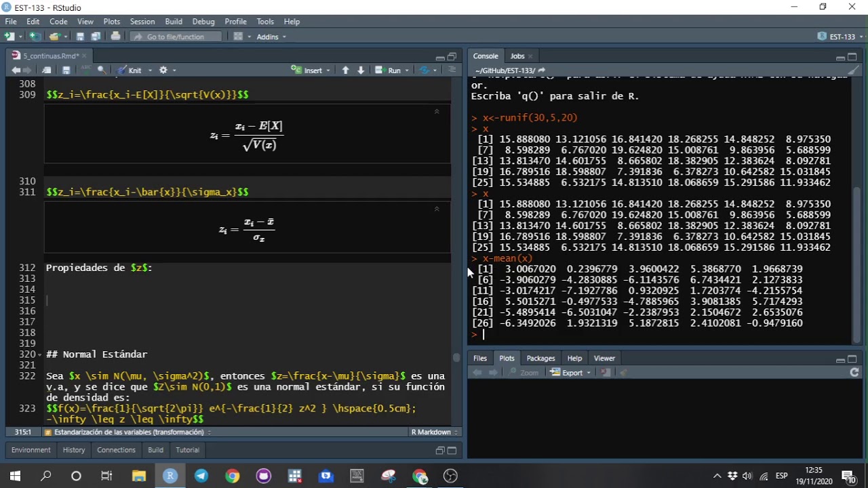Create a new file with the toolbar icon
Image resolution: width=868 pixels, height=488 pixels.
[x=9, y=37]
